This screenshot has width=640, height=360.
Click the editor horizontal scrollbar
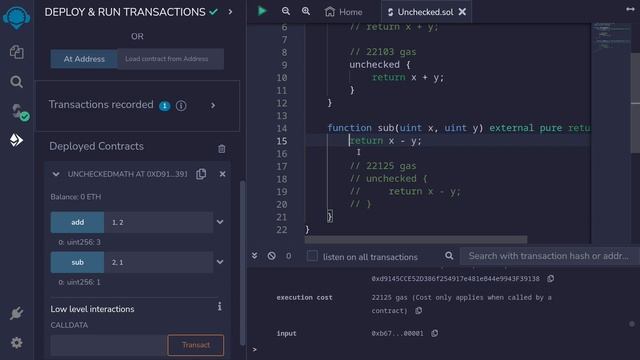coord(416,240)
